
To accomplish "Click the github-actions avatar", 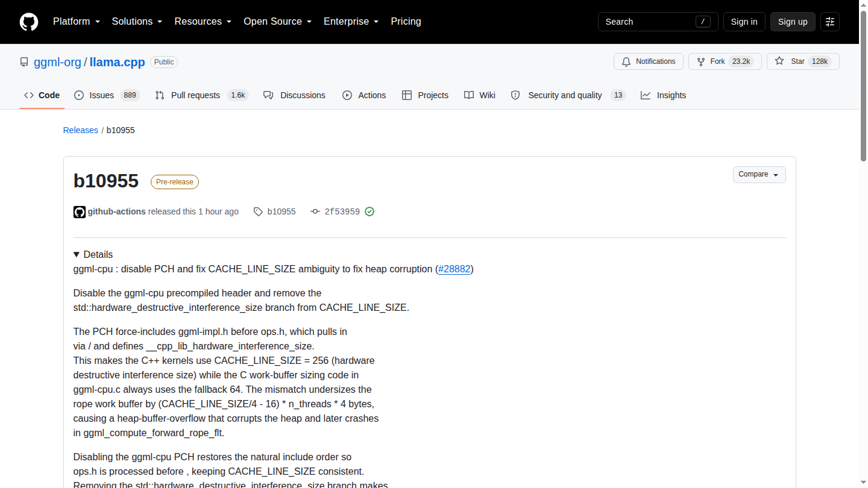I will 80,212.
